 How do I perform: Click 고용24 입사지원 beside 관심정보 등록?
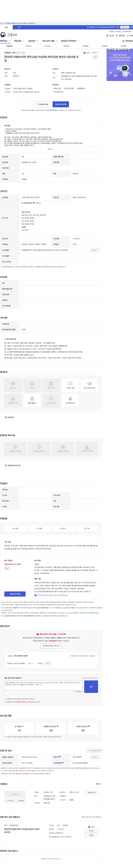[61, 104]
